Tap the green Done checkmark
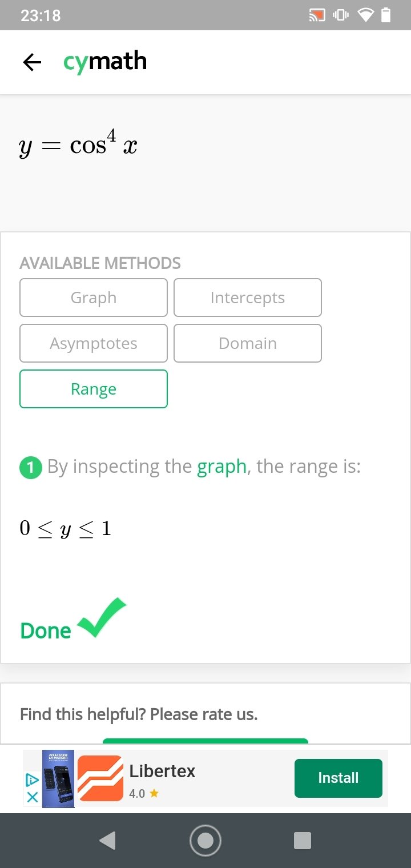The image size is (411, 868). [102, 617]
